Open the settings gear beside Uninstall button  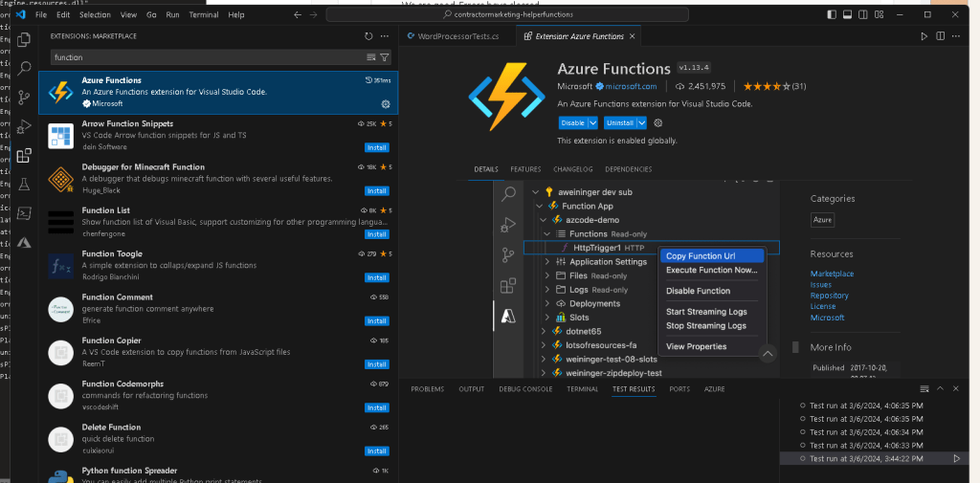point(657,123)
